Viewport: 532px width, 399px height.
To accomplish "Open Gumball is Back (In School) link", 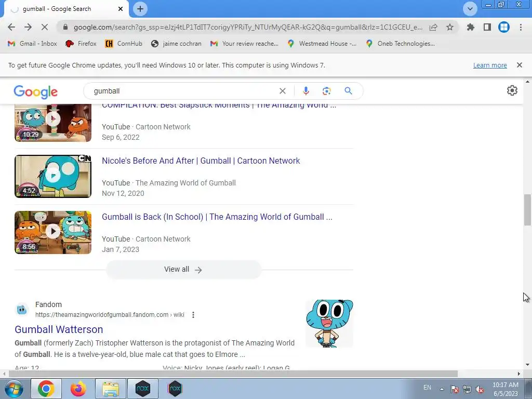I will pos(217,217).
